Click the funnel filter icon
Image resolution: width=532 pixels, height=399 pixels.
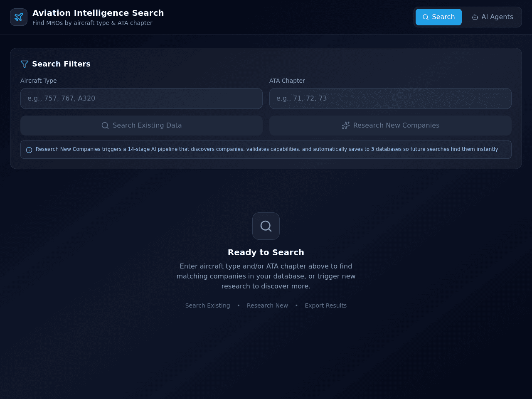click(x=25, y=64)
